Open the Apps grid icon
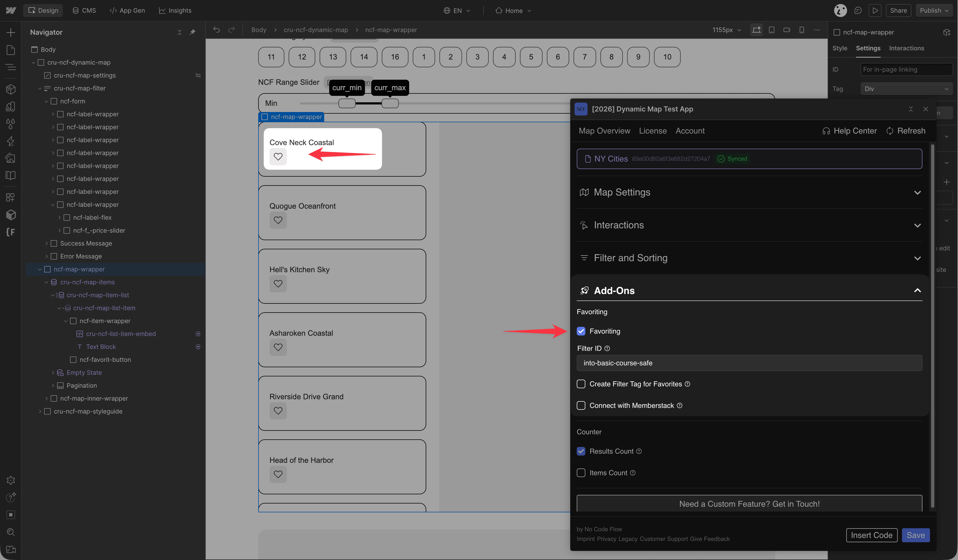This screenshot has width=958, height=560. (11, 197)
